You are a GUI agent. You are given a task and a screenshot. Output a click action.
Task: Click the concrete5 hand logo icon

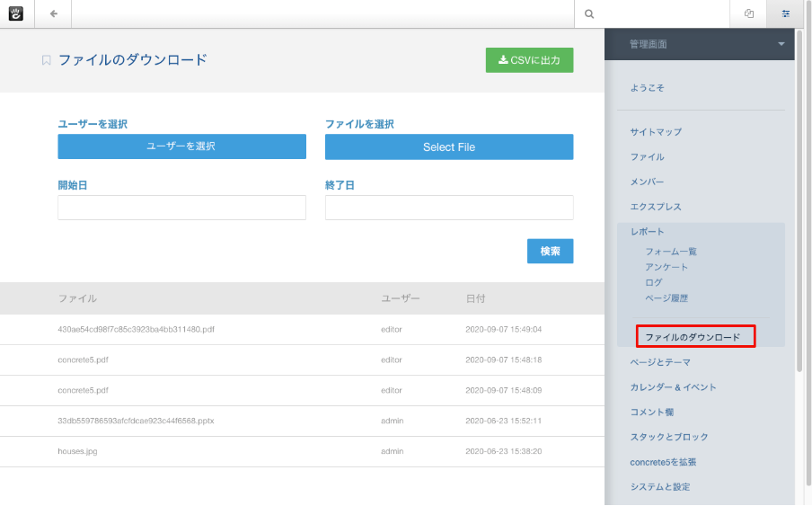[16, 13]
